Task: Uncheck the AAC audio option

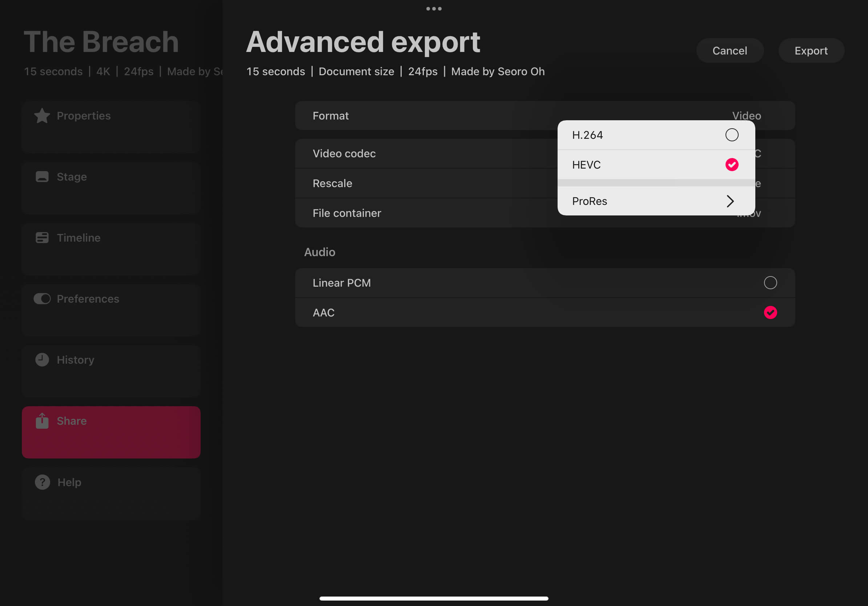Action: [x=771, y=312]
